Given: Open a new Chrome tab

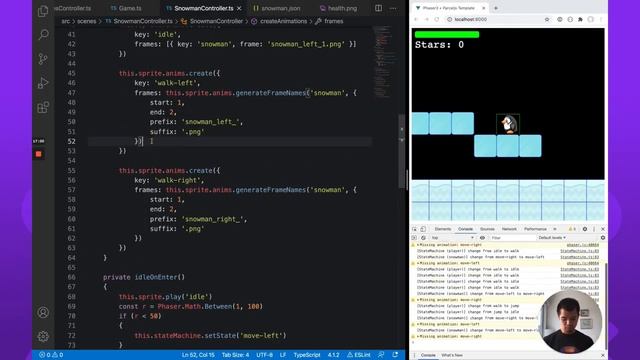Looking at the screenshot, I should pyautogui.click(x=496, y=8).
